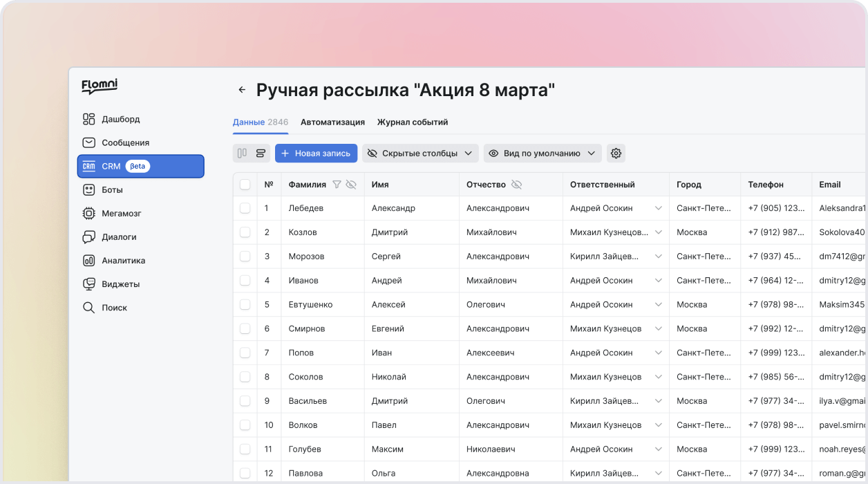The image size is (868, 484).
Task: Open Боты section in the sidebar
Action: (112, 190)
